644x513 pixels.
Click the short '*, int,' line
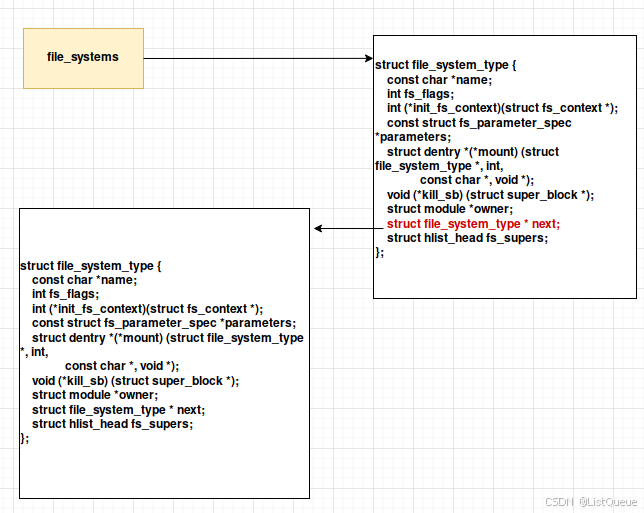pos(34,352)
